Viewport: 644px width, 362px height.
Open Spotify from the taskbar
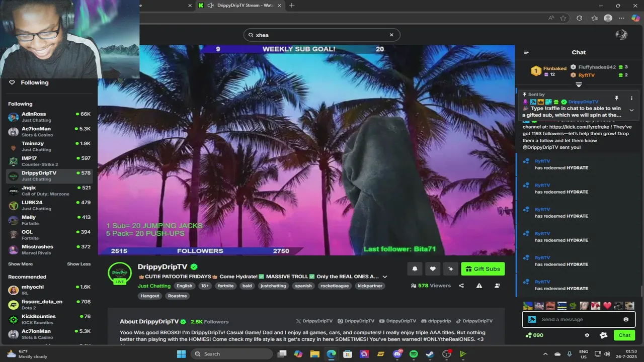tap(414, 354)
